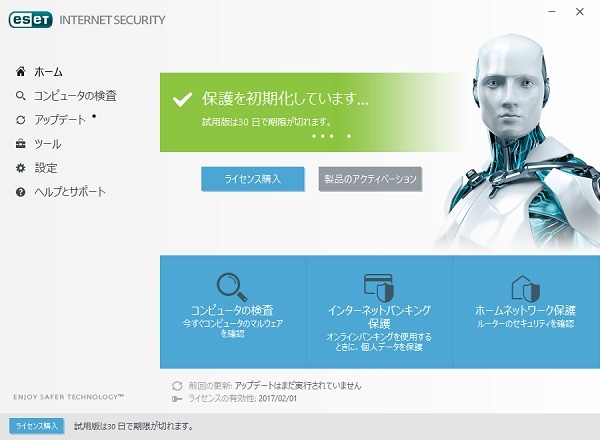Click the banking protection card-and-shield icon
600x440 pixels.
point(379,287)
